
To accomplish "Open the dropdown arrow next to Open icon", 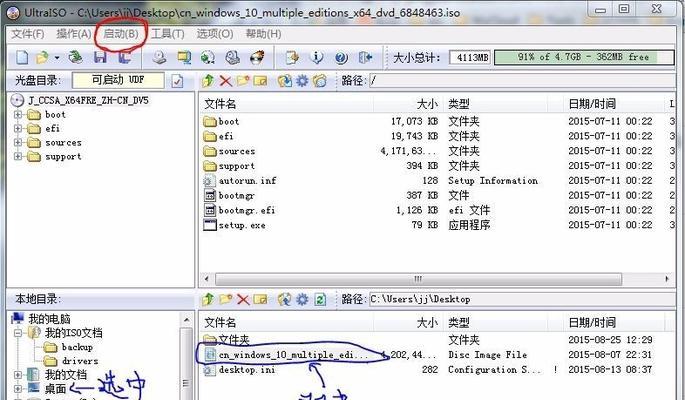I will click(x=57, y=58).
